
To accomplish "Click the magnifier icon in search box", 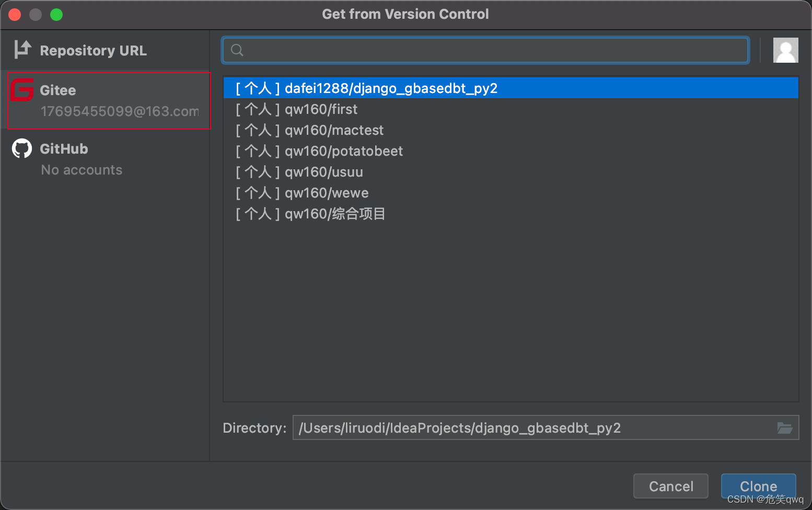I will point(237,50).
